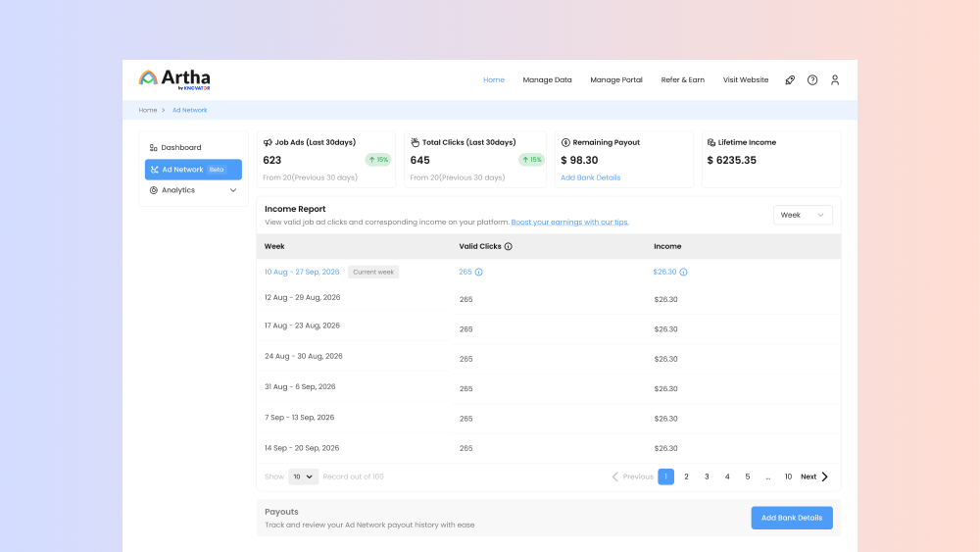Screen dimensions: 980x552
Task: Go to pagination page 2
Action: [x=686, y=477]
